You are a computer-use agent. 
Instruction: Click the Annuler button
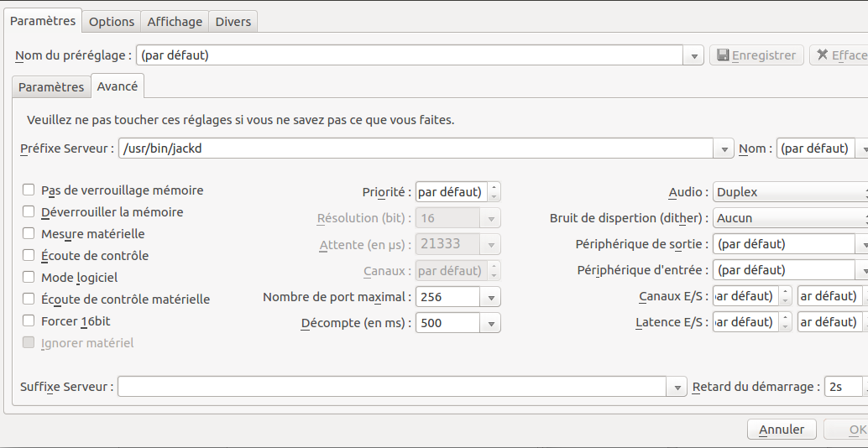click(782, 430)
